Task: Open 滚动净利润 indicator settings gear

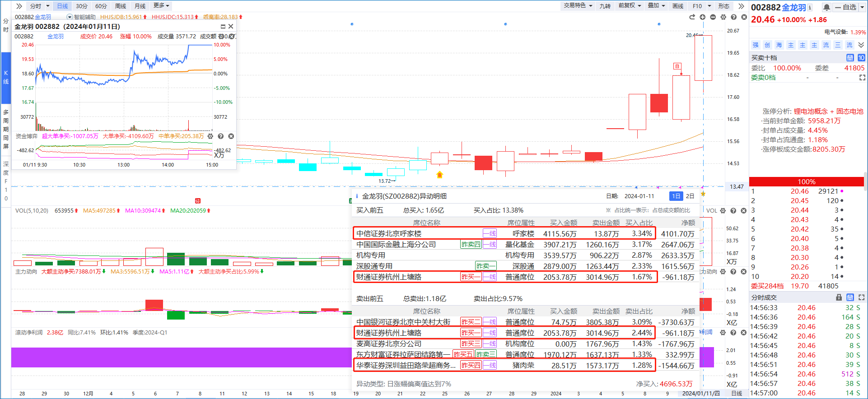Action: pos(723,333)
